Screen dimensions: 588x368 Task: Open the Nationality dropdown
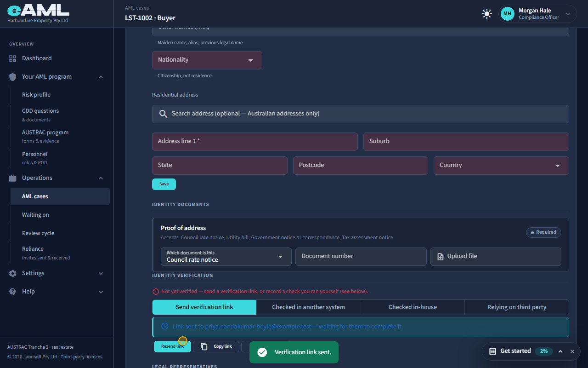(x=207, y=60)
